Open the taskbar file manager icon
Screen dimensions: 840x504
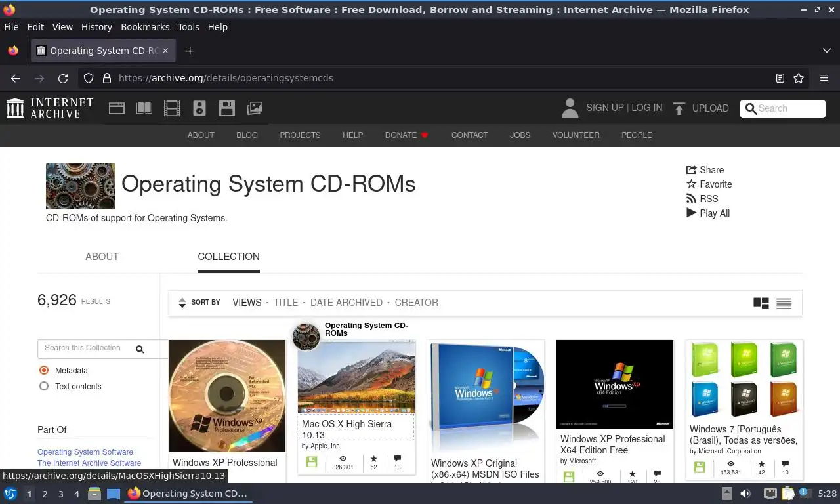click(94, 493)
